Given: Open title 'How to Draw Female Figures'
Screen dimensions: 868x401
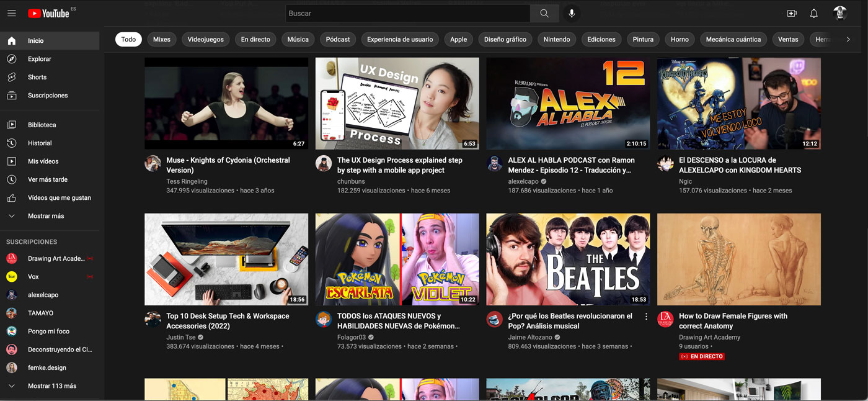Looking at the screenshot, I should 733,321.
